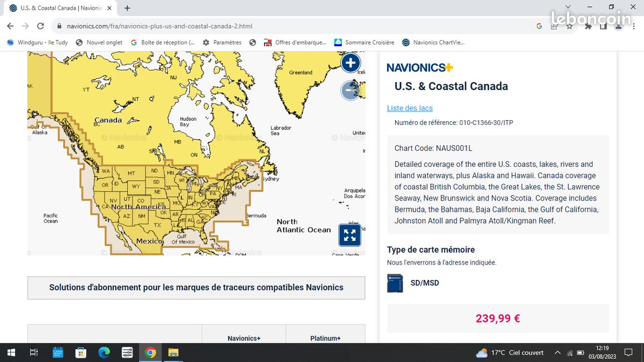
Task: Select the U.S. & Coastal Canada browser tab
Action: point(60,8)
